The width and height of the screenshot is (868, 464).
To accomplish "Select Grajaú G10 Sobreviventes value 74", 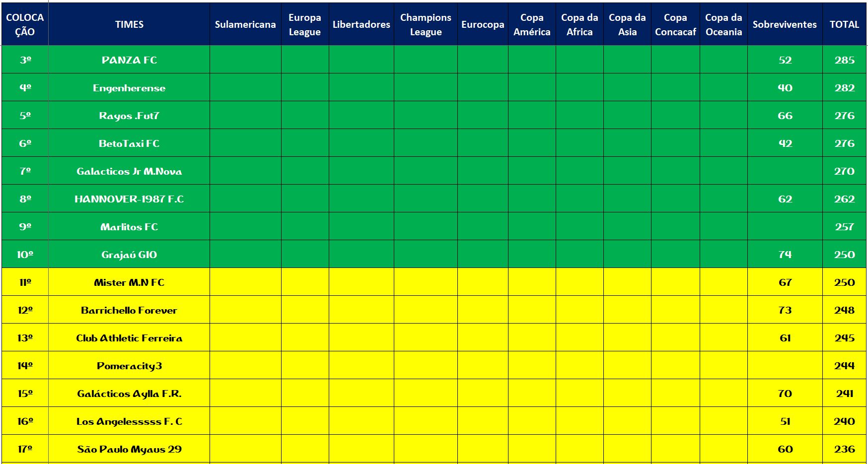I will 785,255.
